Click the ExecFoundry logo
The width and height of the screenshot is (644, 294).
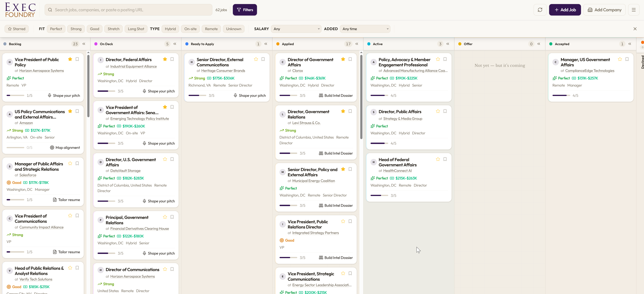click(20, 10)
